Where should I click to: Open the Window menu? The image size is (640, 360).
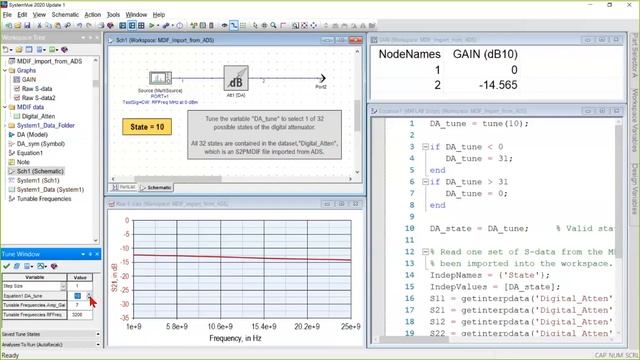click(x=136, y=15)
